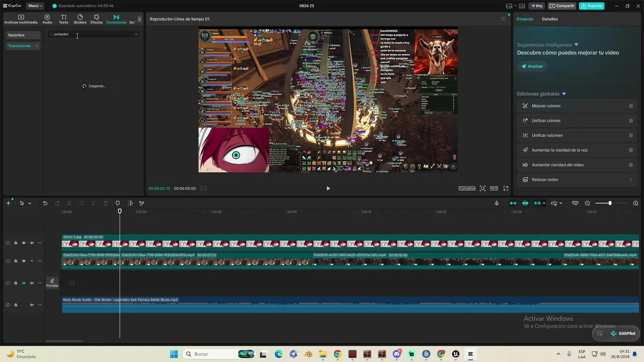Toggle the main track magnet
The image size is (644, 362).
(513, 203)
